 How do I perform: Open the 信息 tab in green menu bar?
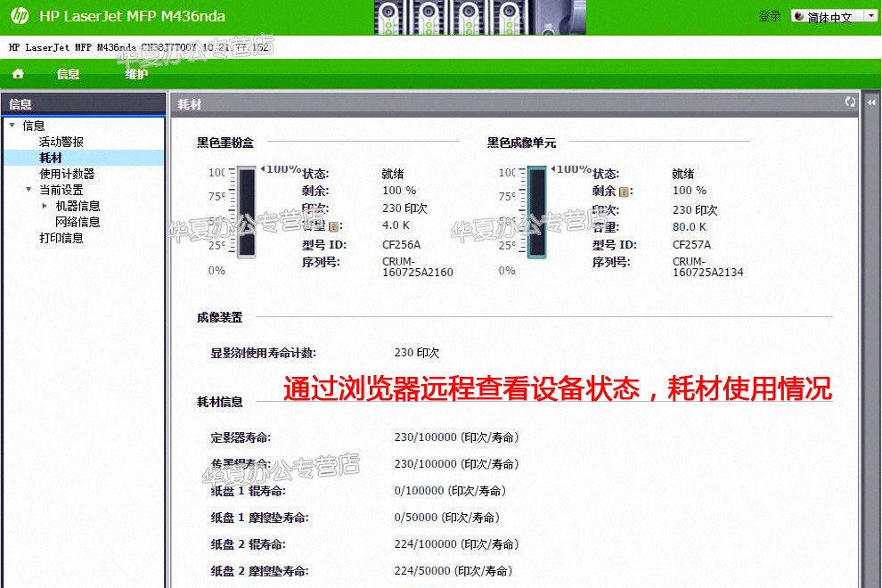(x=68, y=74)
